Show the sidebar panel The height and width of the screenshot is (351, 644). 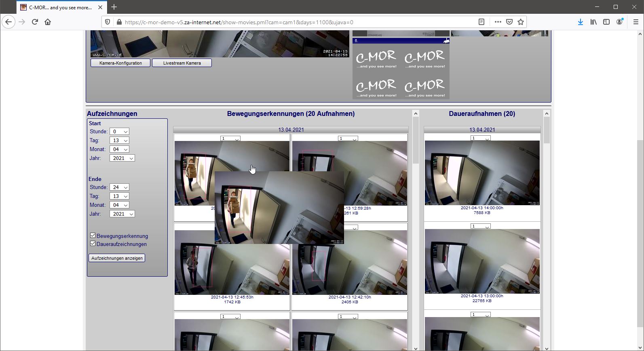tap(606, 22)
